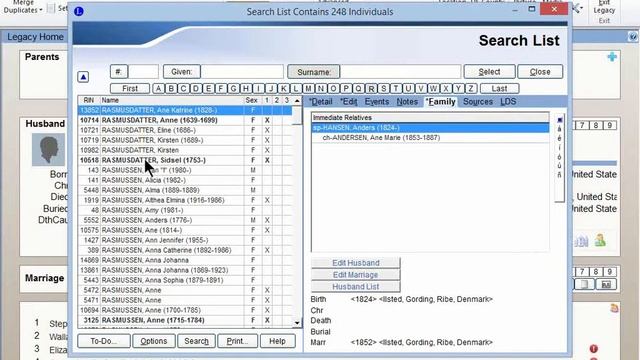Click the Edit Husband button

(x=356, y=263)
